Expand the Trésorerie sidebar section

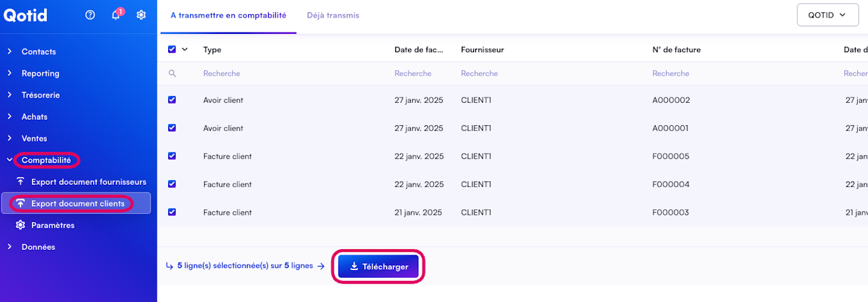point(41,95)
